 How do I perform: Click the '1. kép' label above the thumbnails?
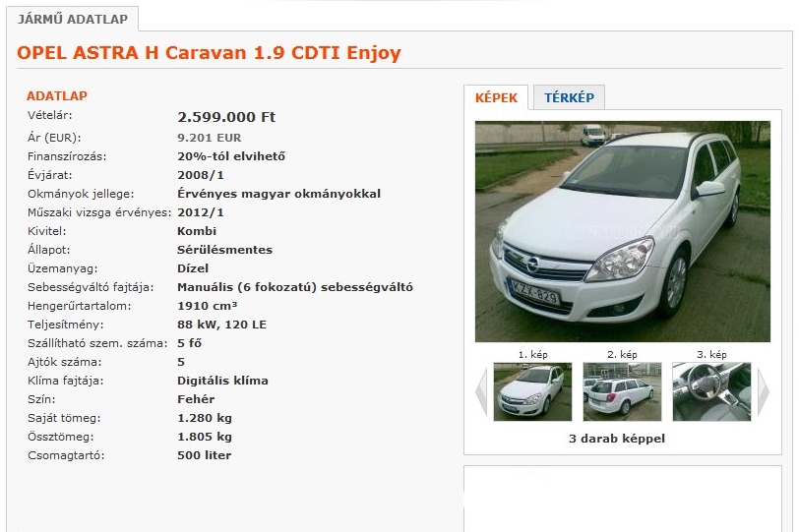(532, 354)
